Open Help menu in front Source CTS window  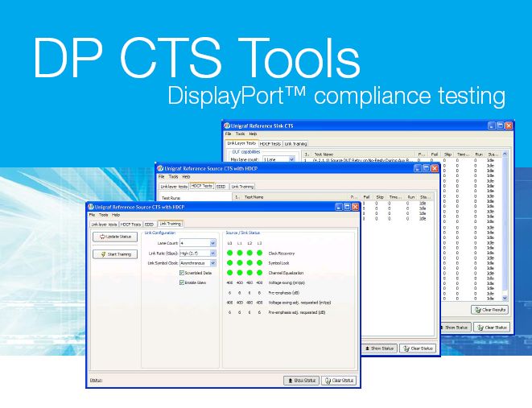click(116, 215)
